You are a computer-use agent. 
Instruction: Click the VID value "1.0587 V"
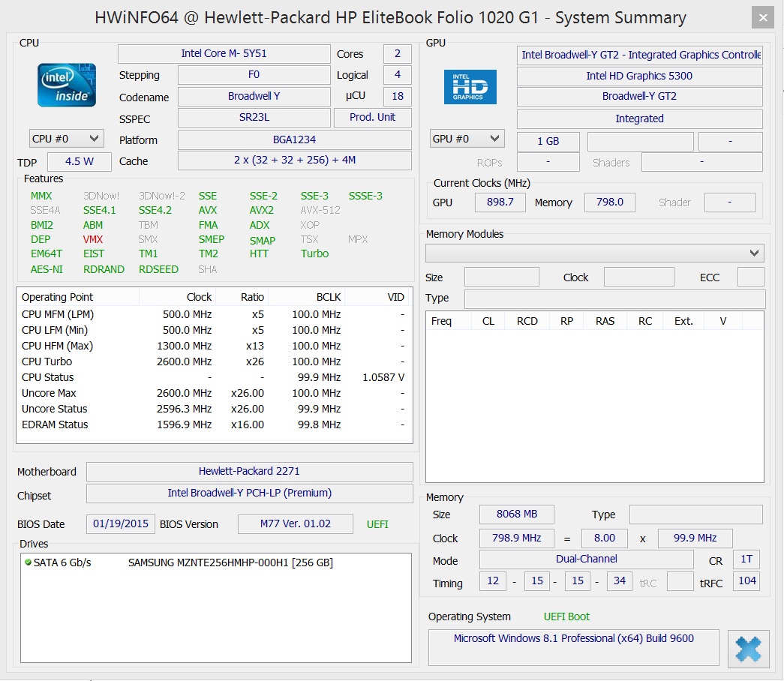383,377
